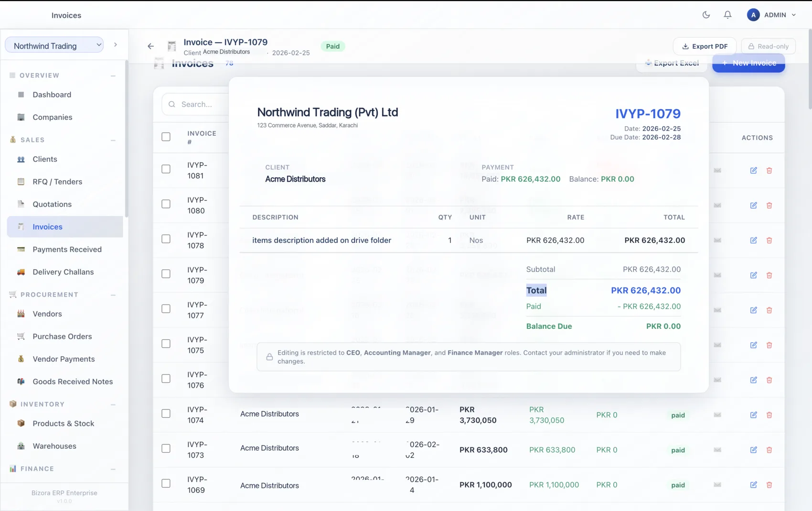
Task: Open notifications bell
Action: coord(727,15)
